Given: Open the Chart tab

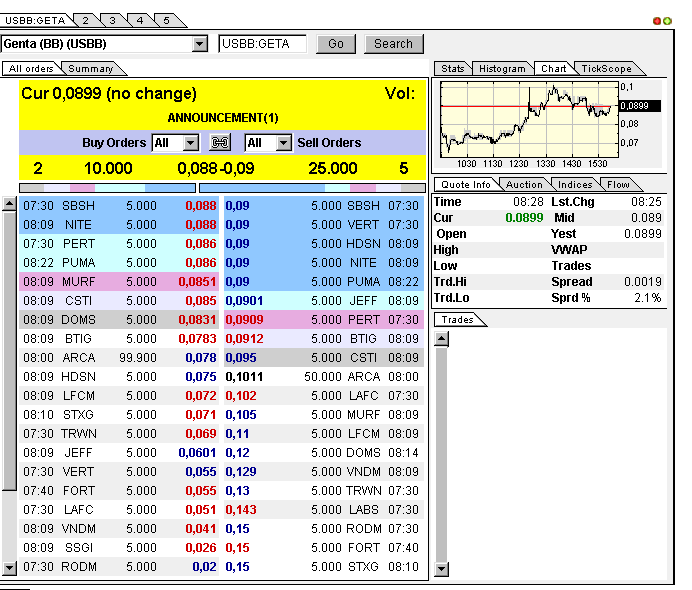Looking at the screenshot, I should [x=553, y=68].
